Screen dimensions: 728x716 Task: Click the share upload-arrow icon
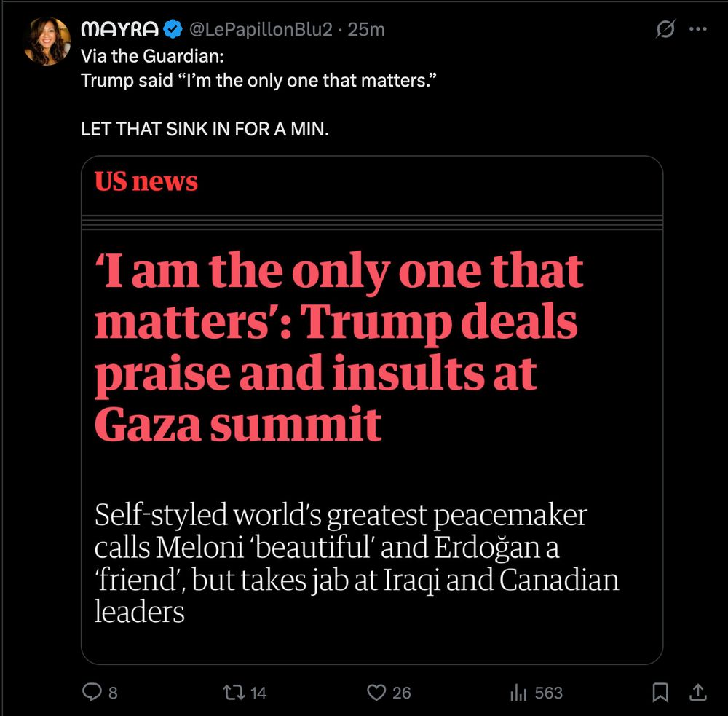point(697,692)
